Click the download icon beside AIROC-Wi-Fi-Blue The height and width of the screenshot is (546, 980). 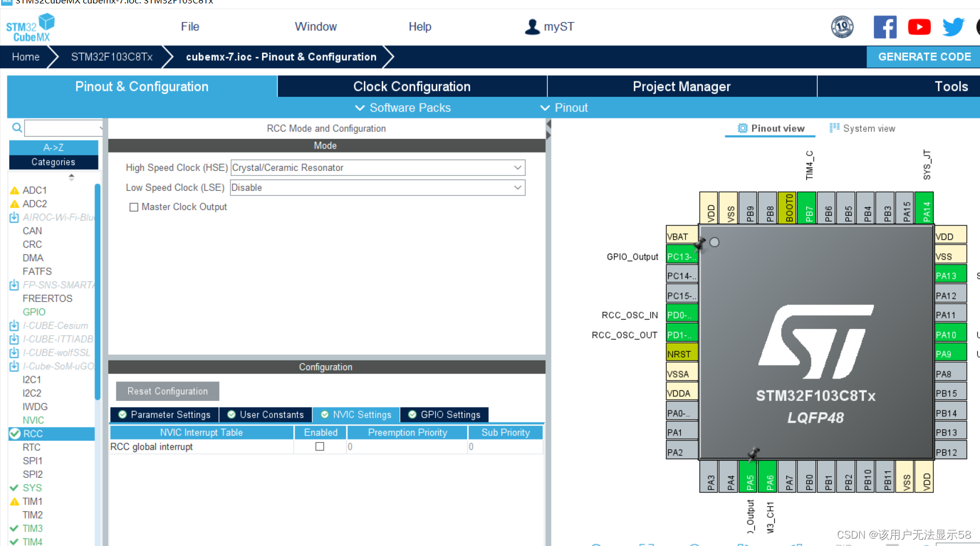tap(14, 217)
